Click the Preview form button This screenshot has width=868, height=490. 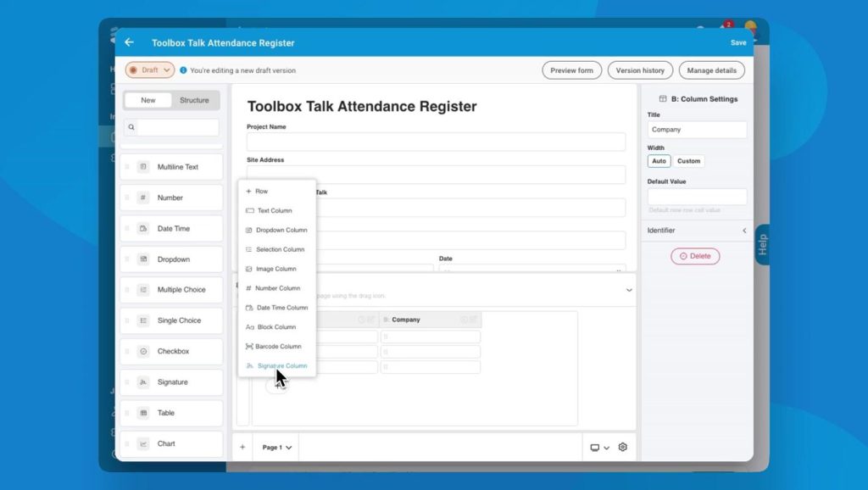pos(571,70)
